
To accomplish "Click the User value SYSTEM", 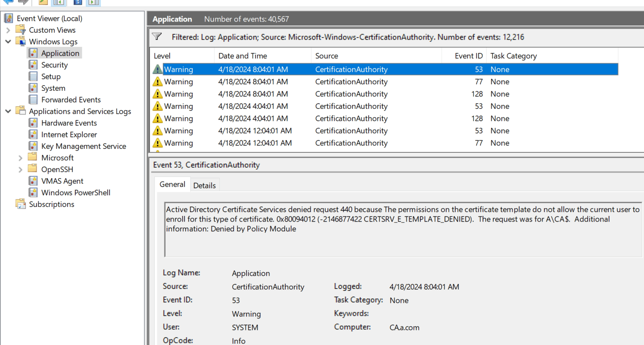I will click(x=245, y=327).
